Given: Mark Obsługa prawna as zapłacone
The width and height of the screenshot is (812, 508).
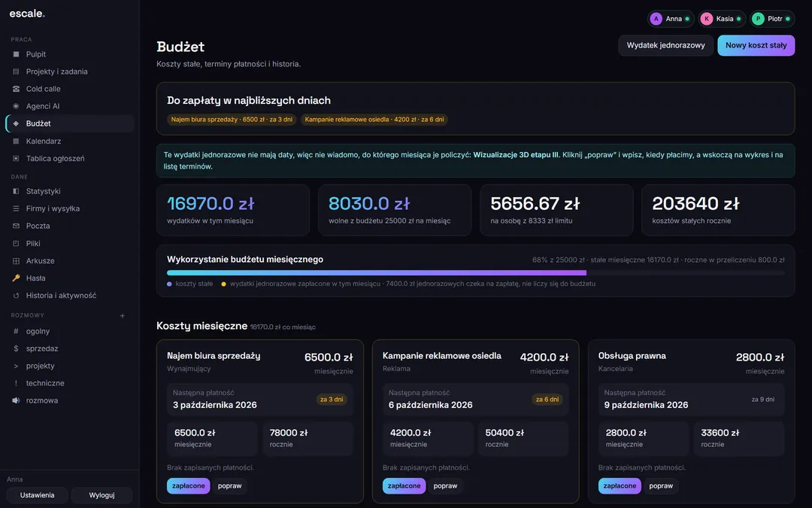Looking at the screenshot, I should (620, 485).
